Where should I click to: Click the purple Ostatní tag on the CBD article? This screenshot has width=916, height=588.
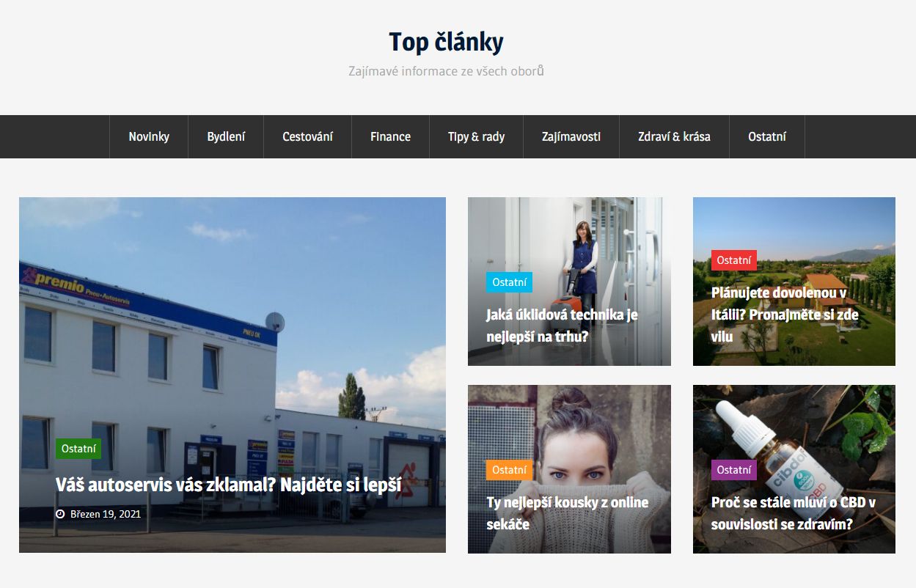pos(734,470)
